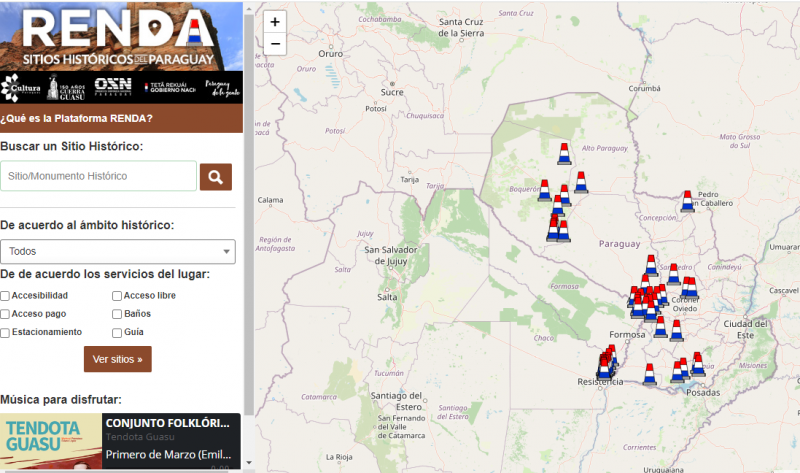Check the Estacionamiento option
This screenshot has height=473, width=800.
(5, 333)
